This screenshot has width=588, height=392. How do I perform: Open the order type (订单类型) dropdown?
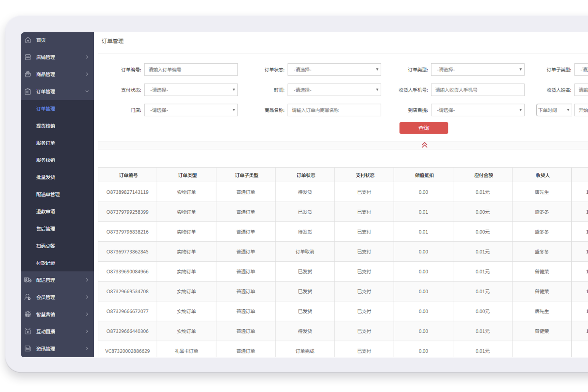point(478,70)
